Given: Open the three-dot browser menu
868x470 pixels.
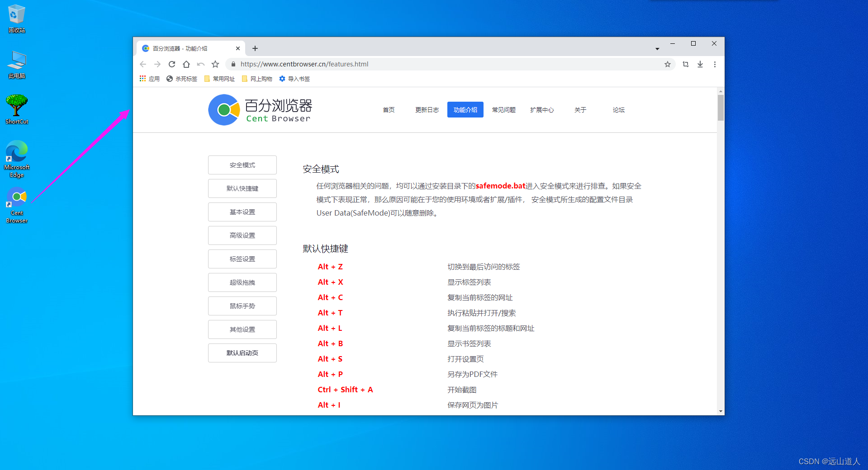Looking at the screenshot, I should (715, 64).
